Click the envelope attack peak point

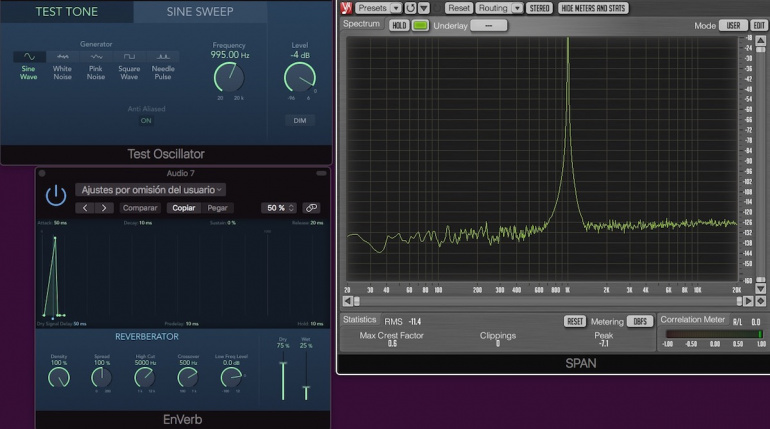pos(55,238)
